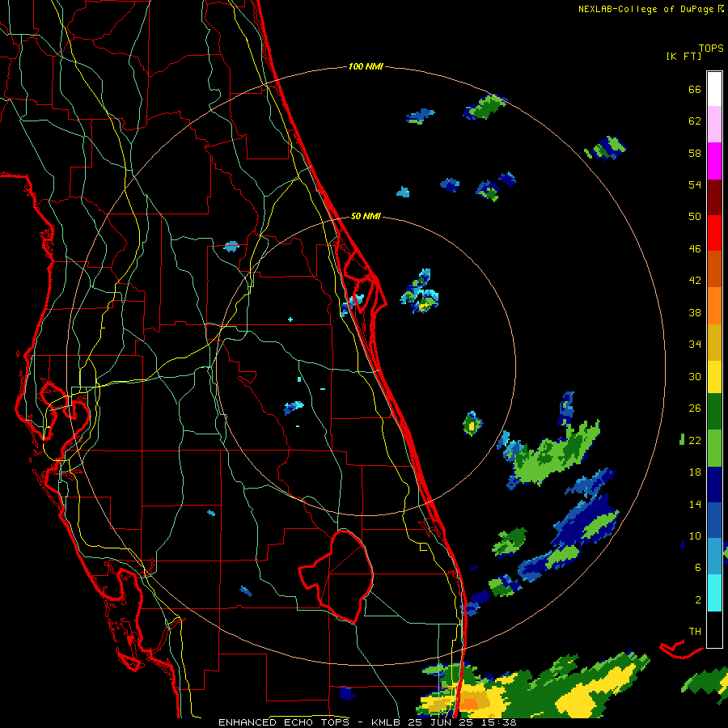Image resolution: width=728 pixels, height=728 pixels.
Task: Pick the cyan legend swatch near 2
Action: pos(714,593)
